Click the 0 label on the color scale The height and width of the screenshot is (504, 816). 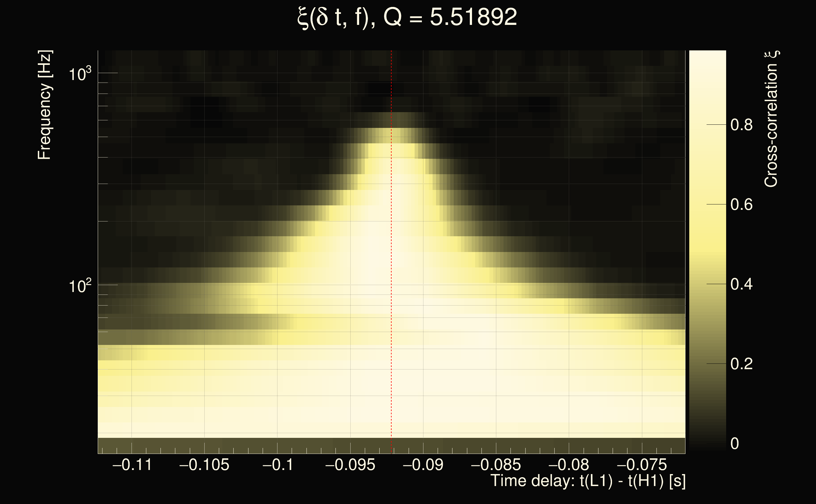pyautogui.click(x=735, y=444)
